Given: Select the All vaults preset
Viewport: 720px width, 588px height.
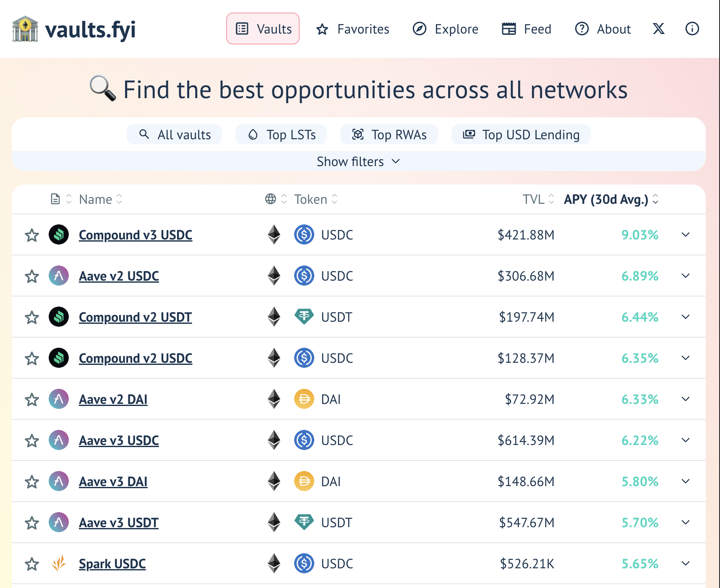Looking at the screenshot, I should [x=175, y=134].
